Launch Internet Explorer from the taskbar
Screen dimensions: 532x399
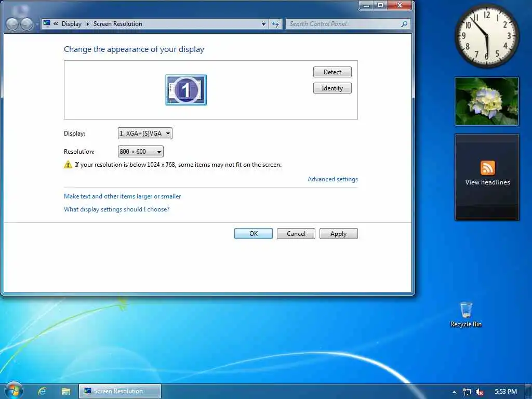42,391
